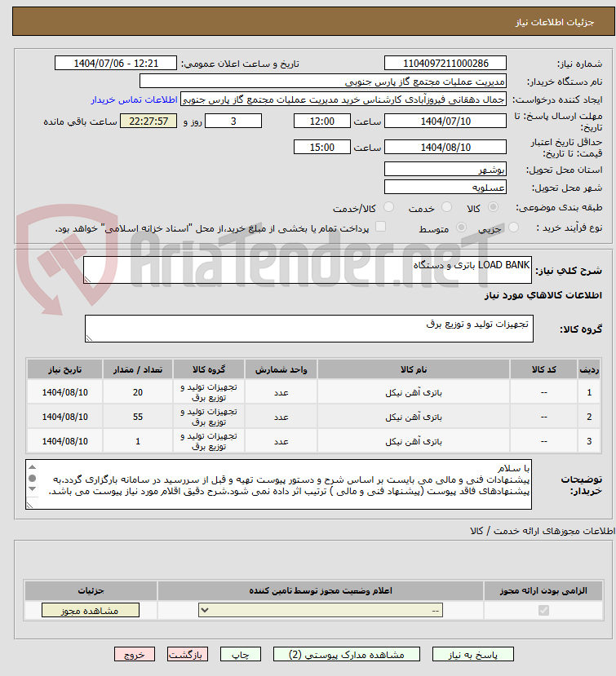
Task: Click the نام کالا column header
Action: coord(414,369)
